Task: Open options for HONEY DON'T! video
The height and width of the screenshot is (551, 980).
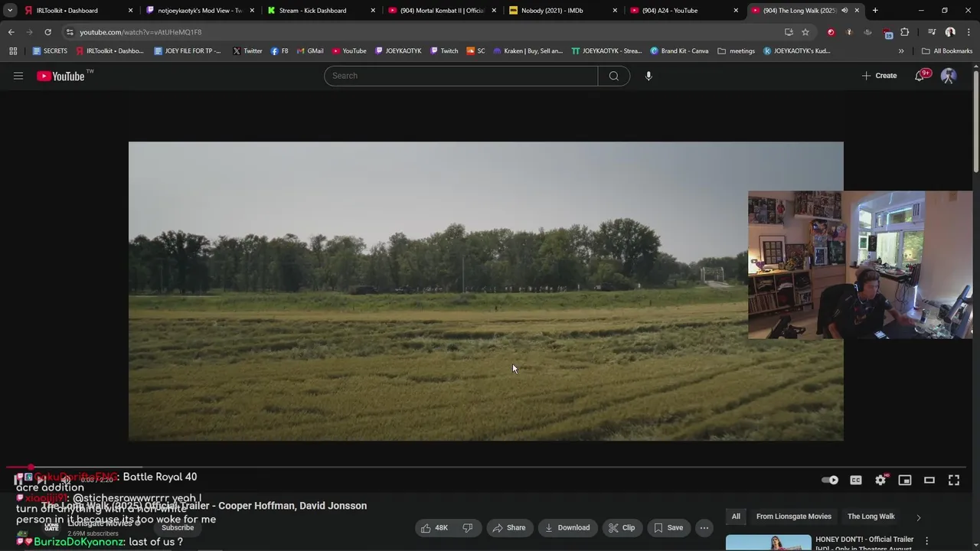Action: click(927, 540)
